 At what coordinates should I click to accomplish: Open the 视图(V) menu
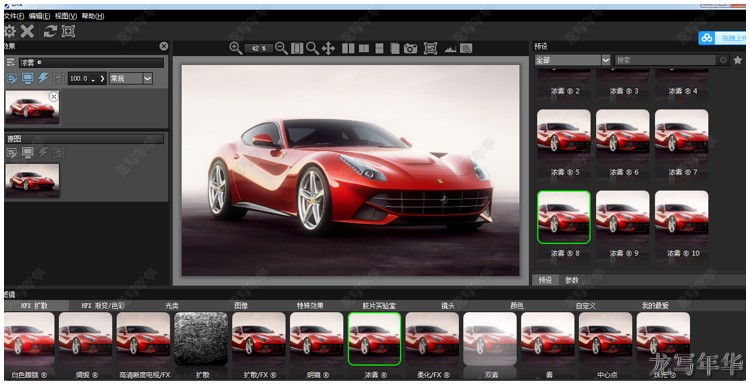[66, 16]
